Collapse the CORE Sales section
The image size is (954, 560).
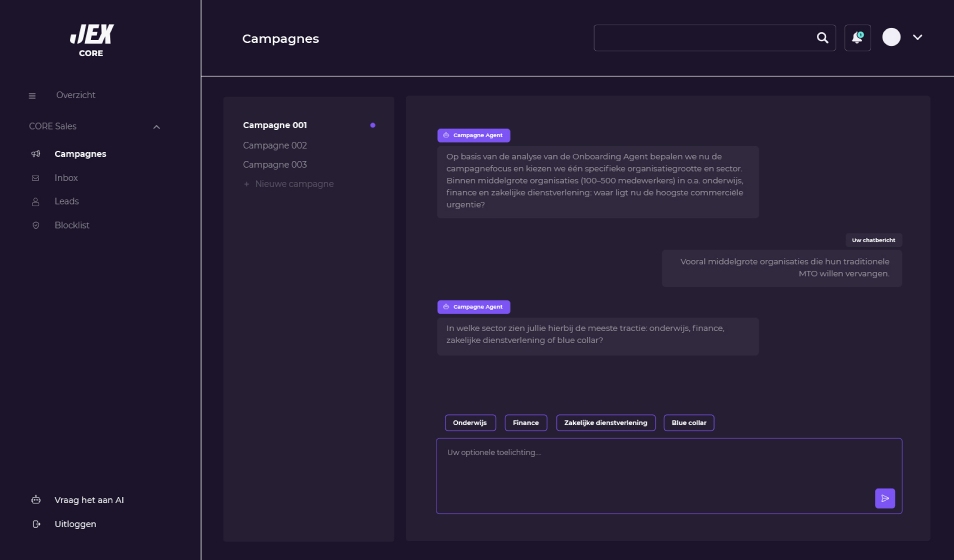point(156,127)
